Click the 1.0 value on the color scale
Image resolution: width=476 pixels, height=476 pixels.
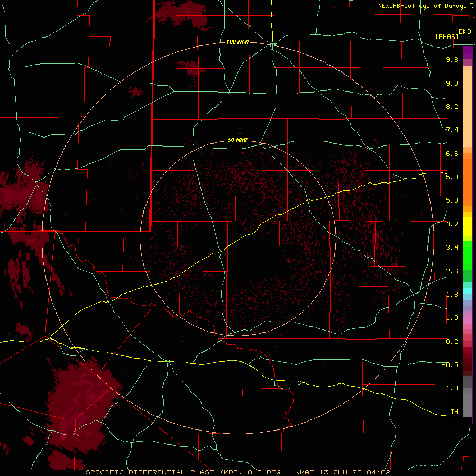pos(452,318)
